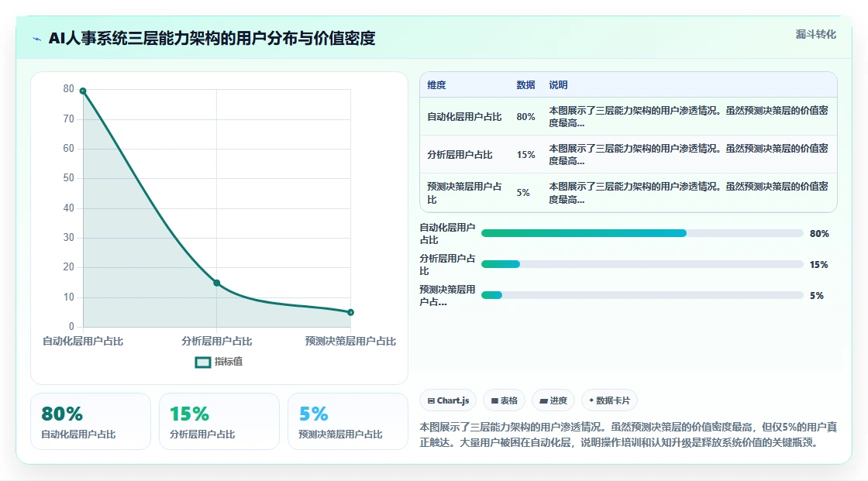
Task: Click the 5% progress bar for 预测决策层
Action: click(642, 296)
